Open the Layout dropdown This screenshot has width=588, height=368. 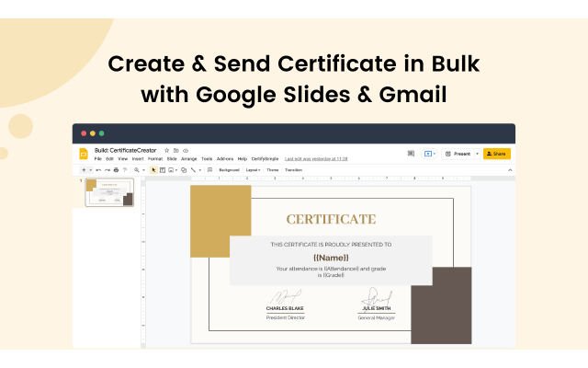[254, 170]
